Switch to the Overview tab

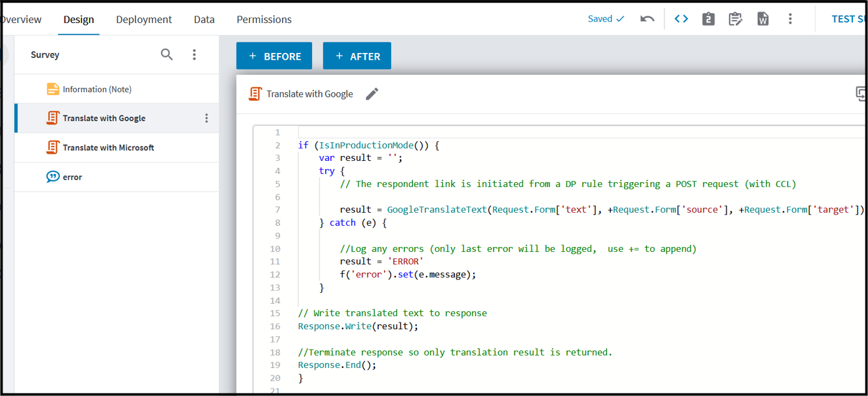tap(21, 19)
